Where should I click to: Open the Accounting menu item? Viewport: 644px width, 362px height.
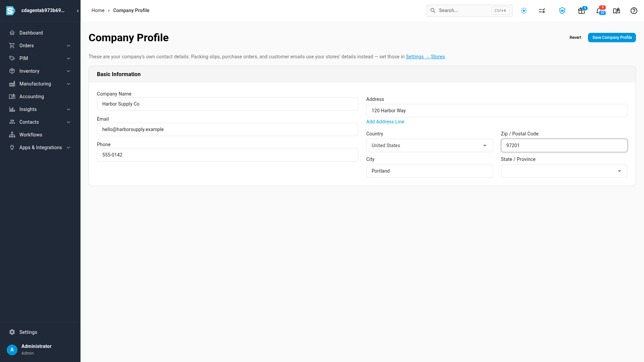40,97
